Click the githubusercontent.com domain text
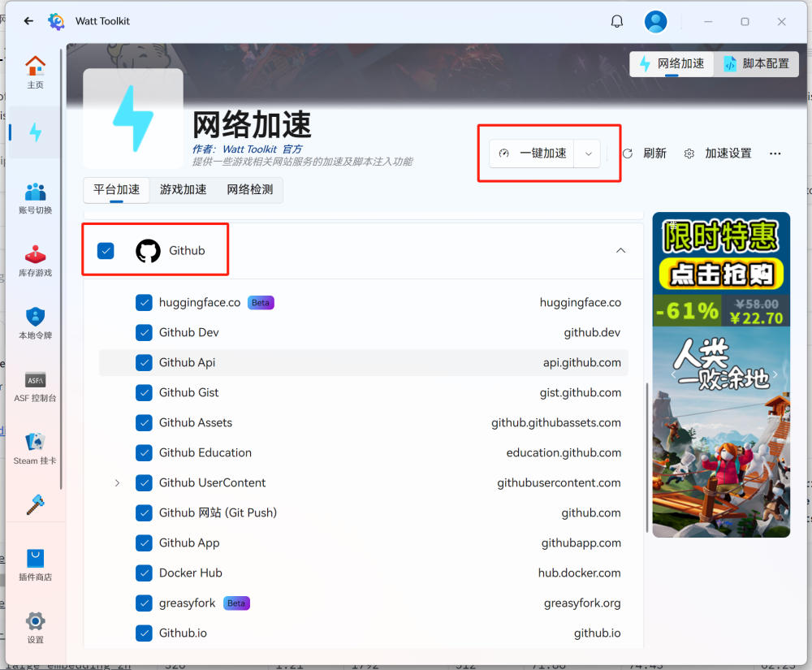This screenshot has width=812, height=670. tap(559, 482)
